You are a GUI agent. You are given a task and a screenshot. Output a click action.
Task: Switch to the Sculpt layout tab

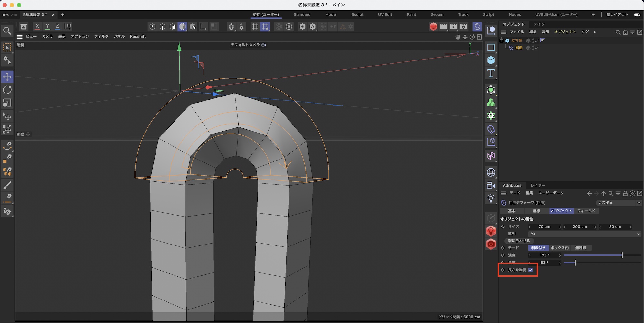357,15
